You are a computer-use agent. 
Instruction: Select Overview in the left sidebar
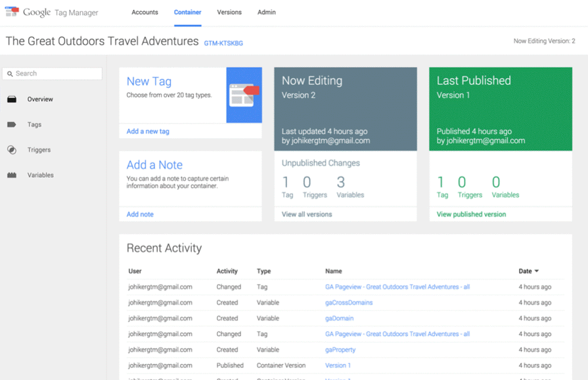click(x=40, y=99)
